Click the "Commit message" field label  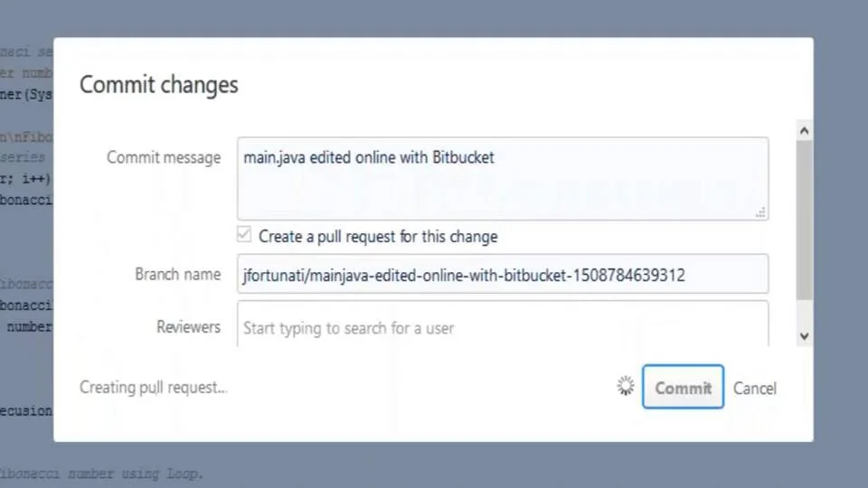(x=164, y=157)
